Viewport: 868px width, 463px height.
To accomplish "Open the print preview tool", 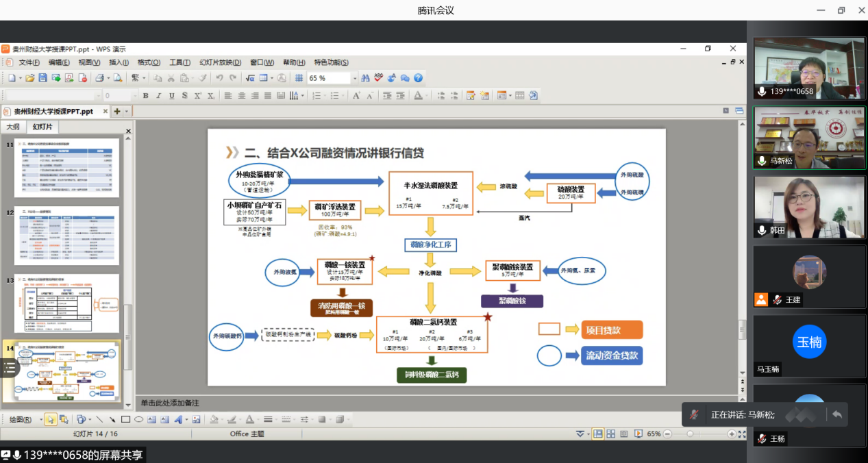I will coord(117,78).
